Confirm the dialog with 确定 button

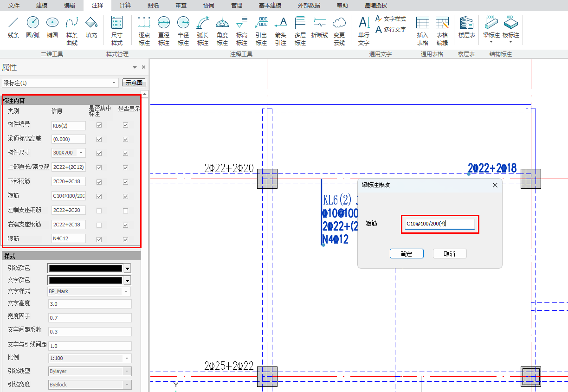[406, 254]
